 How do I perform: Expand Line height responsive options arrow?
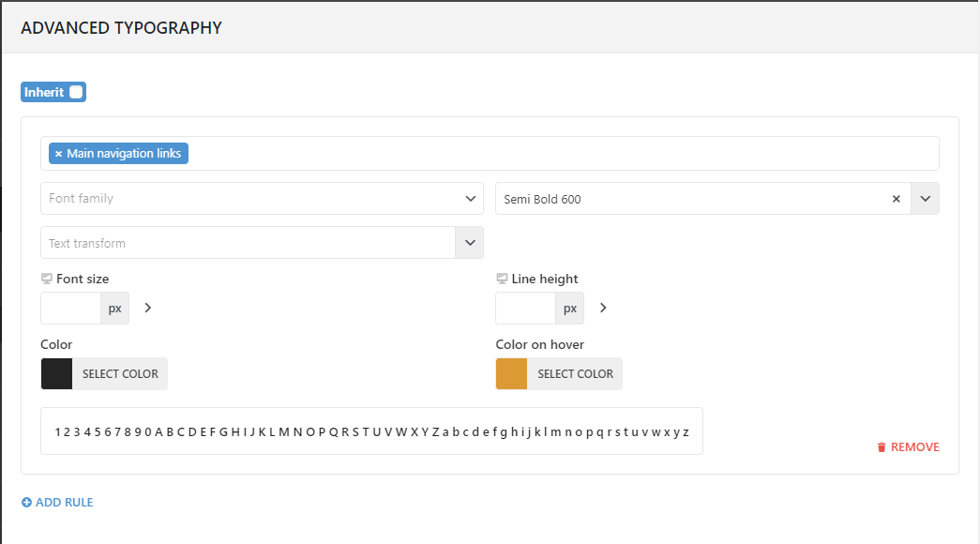603,308
